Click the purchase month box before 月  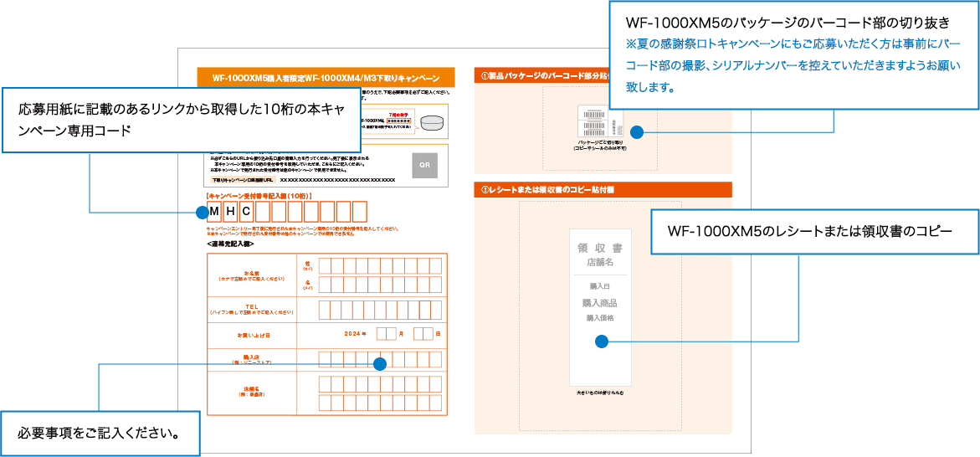tap(386, 335)
